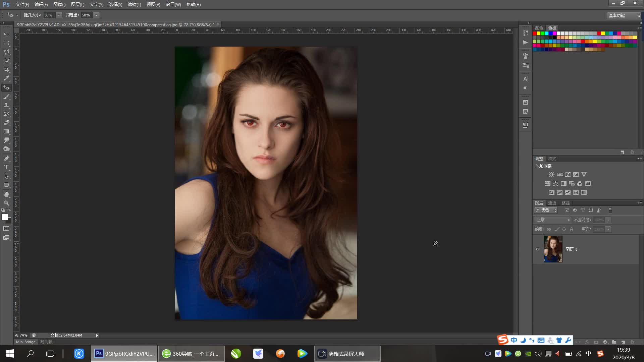The width and height of the screenshot is (644, 362).
Task: Select the Hand tool
Action: click(6, 194)
